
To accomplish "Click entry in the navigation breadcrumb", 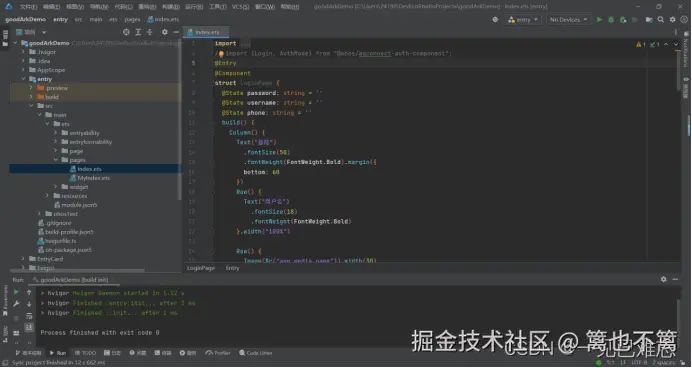I will coord(60,19).
